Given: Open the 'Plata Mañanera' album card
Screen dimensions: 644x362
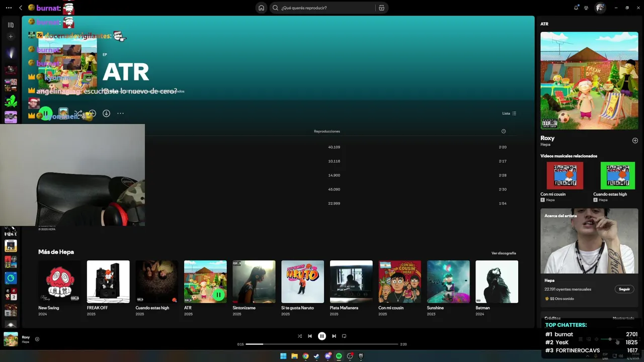Looking at the screenshot, I should (x=351, y=288).
